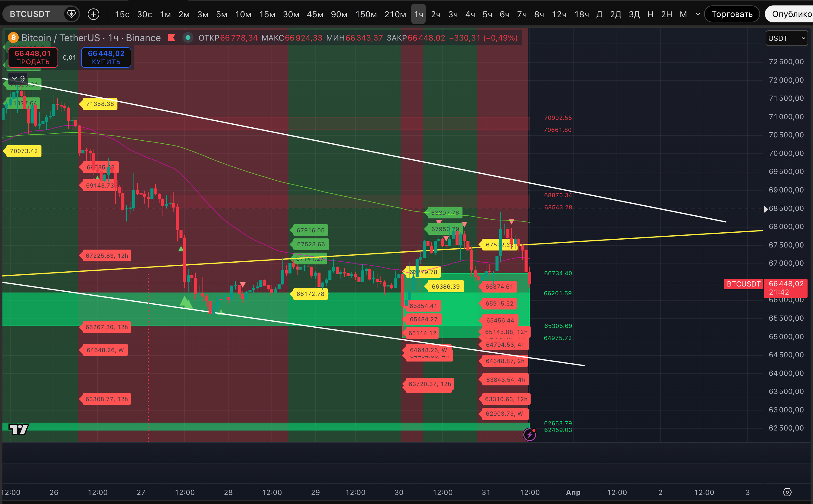Open chart settings gear icon at bottom right
Viewport: 813px width, 504px height.
pyautogui.click(x=787, y=492)
